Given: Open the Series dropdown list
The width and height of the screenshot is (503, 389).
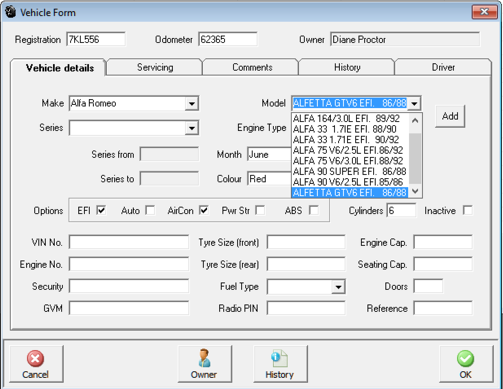Looking at the screenshot, I should click(x=192, y=128).
